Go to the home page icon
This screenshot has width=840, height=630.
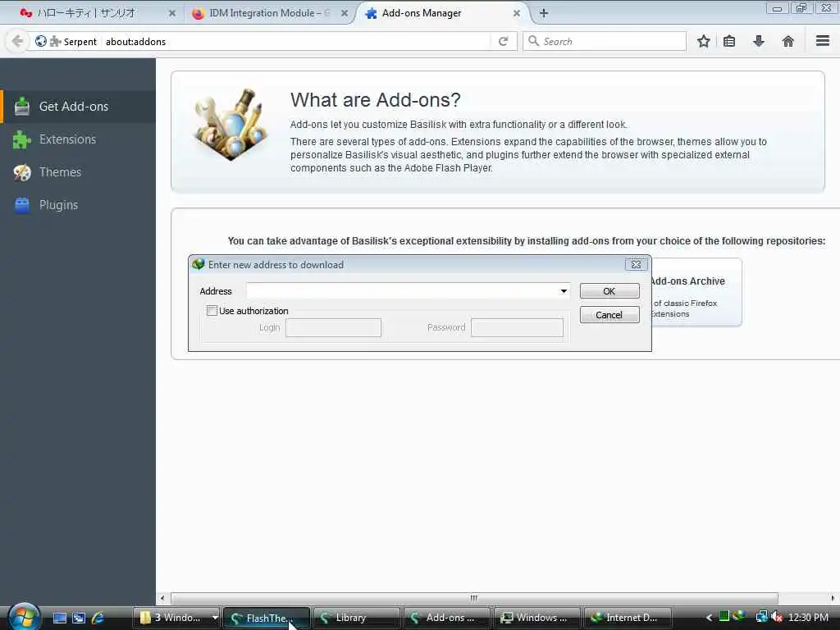click(x=788, y=41)
